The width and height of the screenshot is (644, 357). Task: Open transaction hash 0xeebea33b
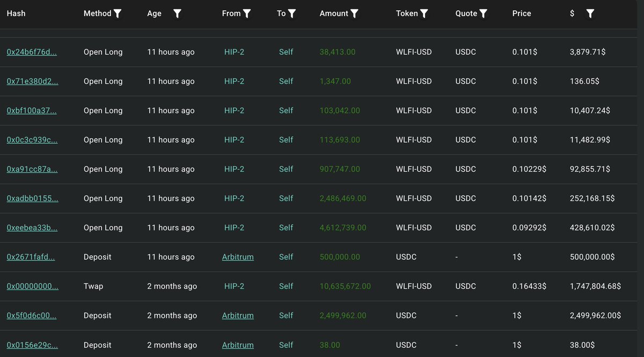pos(32,228)
